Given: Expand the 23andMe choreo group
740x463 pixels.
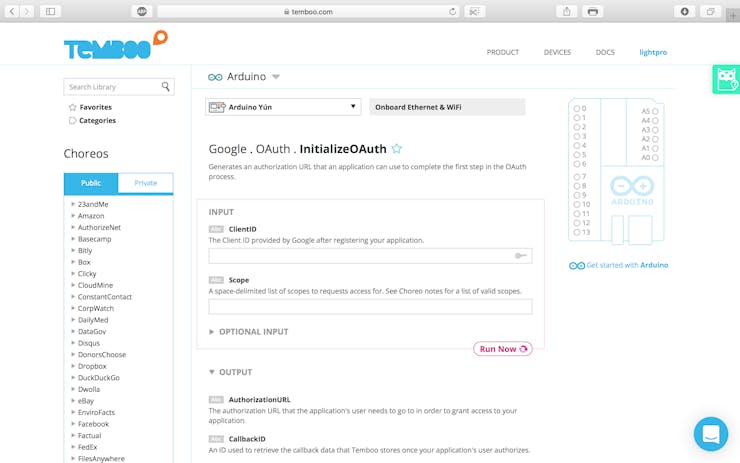Looking at the screenshot, I should point(73,204).
